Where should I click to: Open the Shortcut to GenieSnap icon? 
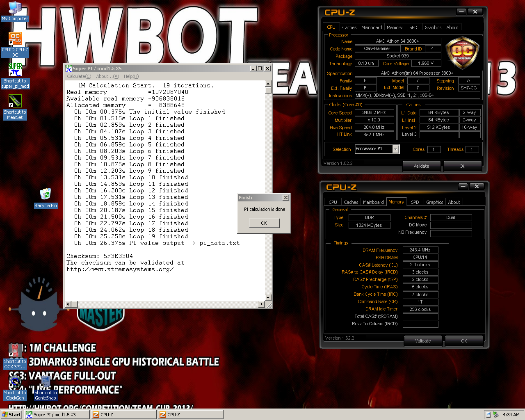click(x=46, y=388)
